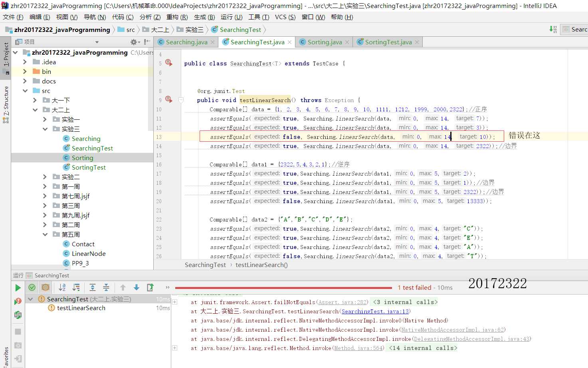Click the exit icon at the bottom of the Run sidebar
This screenshot has width=588, height=368.
tap(18, 359)
